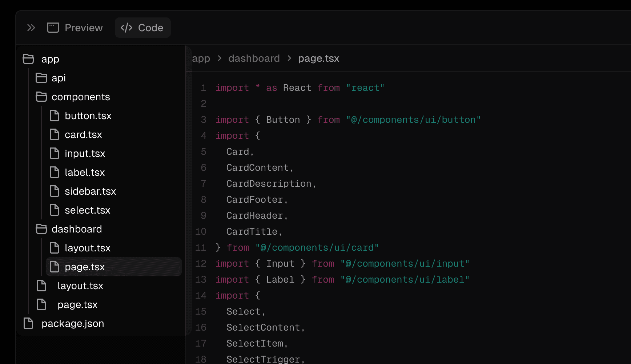Select select.tsx in the file tree

87,210
